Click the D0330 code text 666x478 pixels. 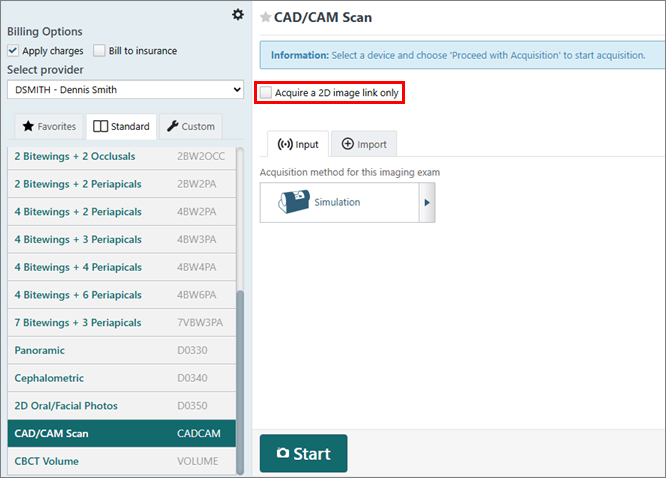[x=192, y=351]
